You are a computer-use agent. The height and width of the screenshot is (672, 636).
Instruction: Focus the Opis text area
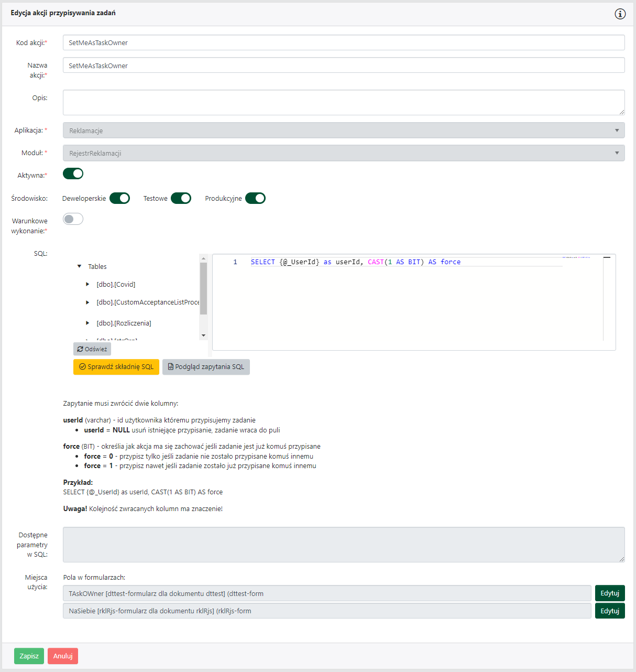point(343,102)
